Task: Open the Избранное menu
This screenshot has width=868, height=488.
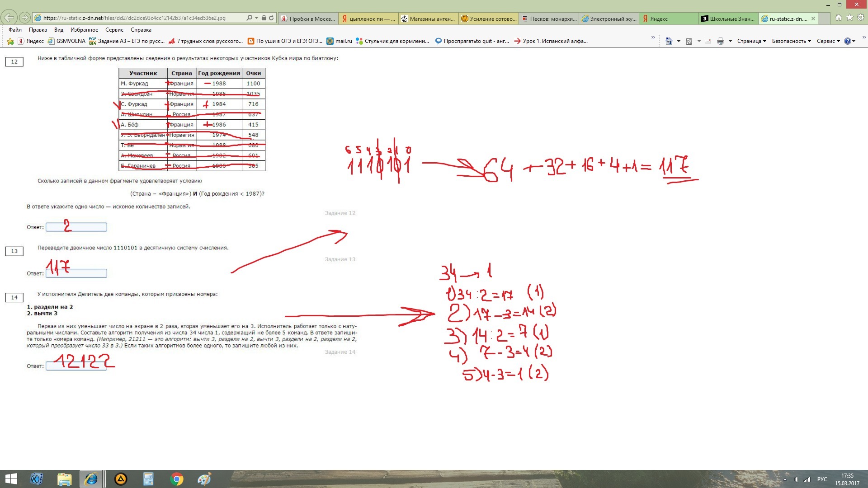Action: tap(84, 30)
